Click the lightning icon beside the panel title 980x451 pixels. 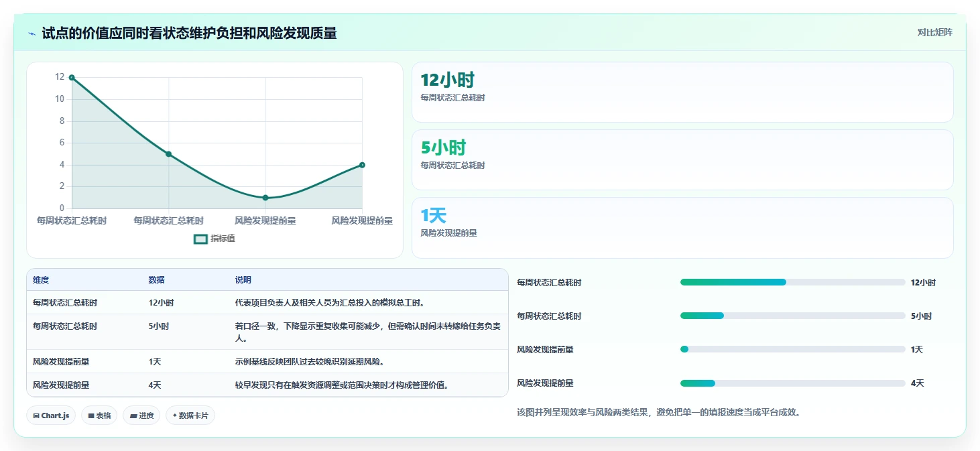[32, 33]
